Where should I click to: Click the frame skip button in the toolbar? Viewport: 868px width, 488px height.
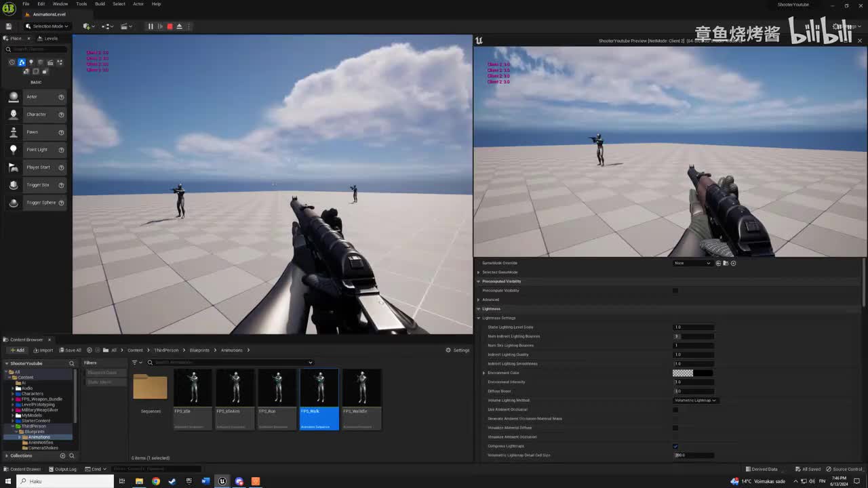pos(160,26)
